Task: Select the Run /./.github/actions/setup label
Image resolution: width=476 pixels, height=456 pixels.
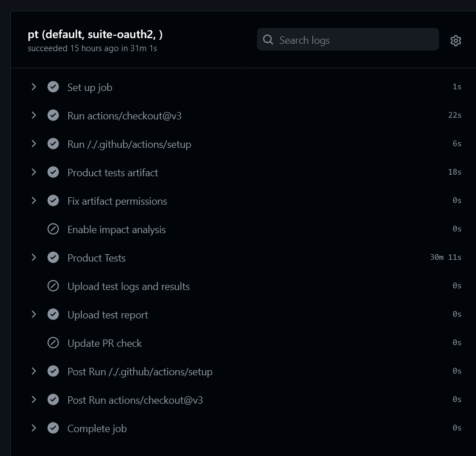Action: (129, 144)
